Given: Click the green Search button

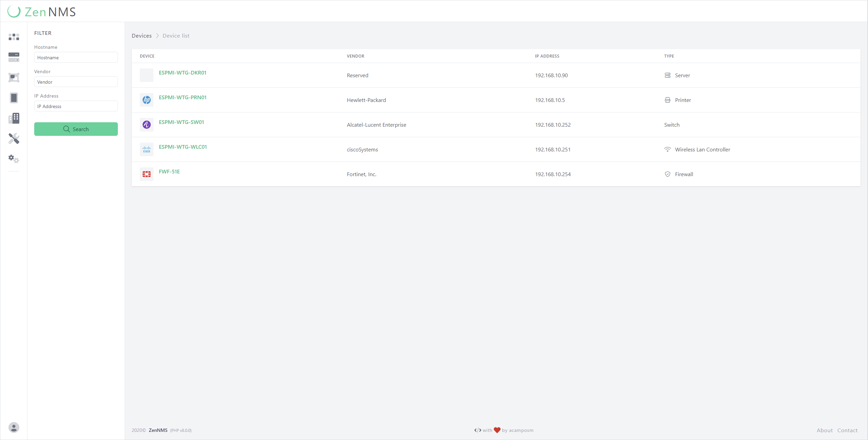Looking at the screenshot, I should (x=76, y=129).
